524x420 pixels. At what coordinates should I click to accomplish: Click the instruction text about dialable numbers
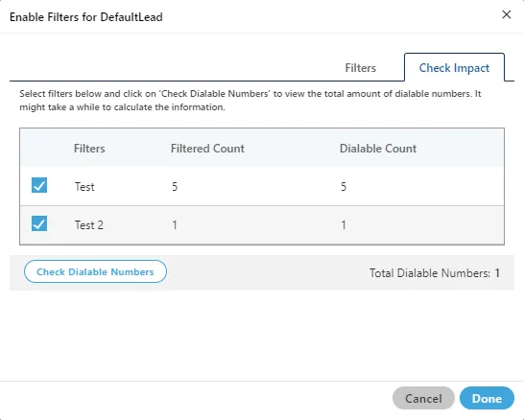point(250,100)
